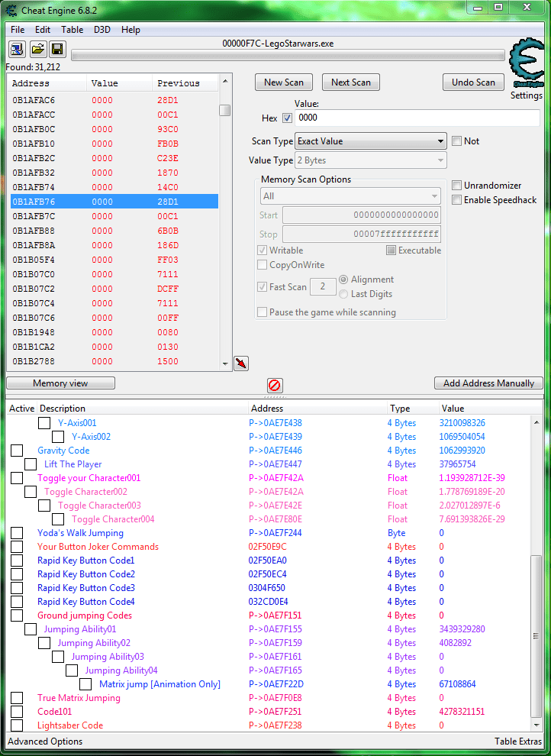551x756 pixels.
Task: Select found address 0B1B2788
Action: pyautogui.click(x=114, y=361)
